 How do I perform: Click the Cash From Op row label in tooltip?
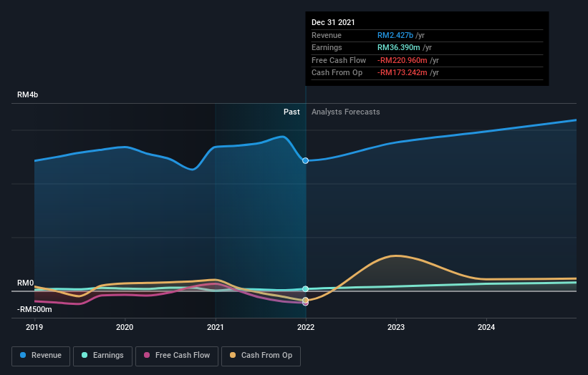(337, 73)
